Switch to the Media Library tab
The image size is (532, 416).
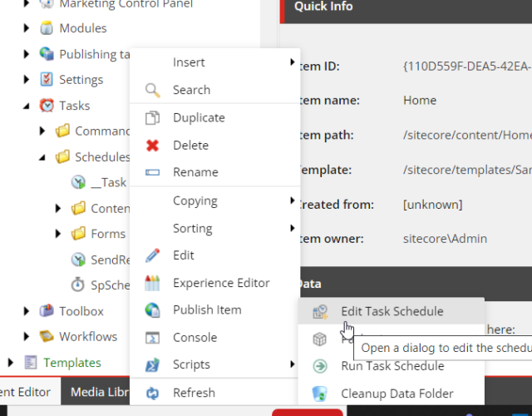tap(95, 393)
